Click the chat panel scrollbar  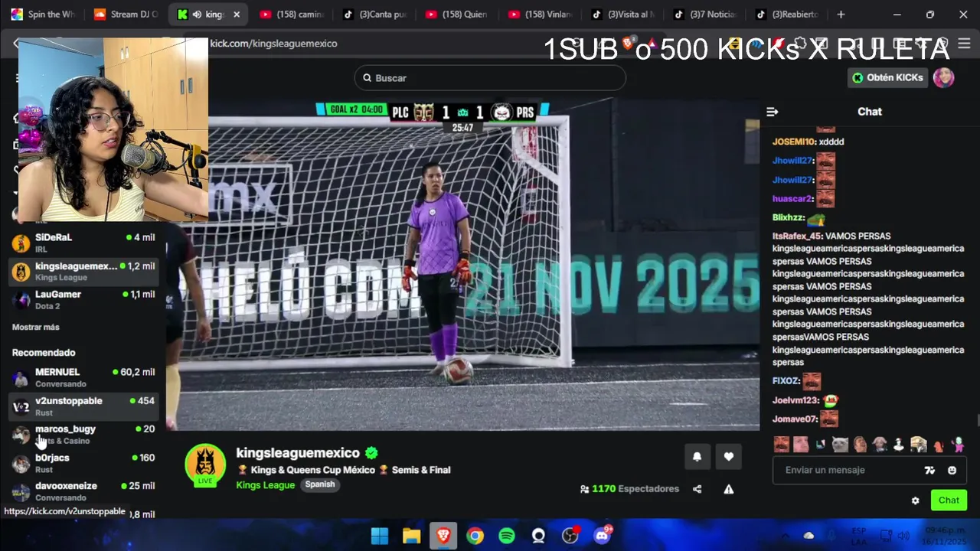(977, 422)
